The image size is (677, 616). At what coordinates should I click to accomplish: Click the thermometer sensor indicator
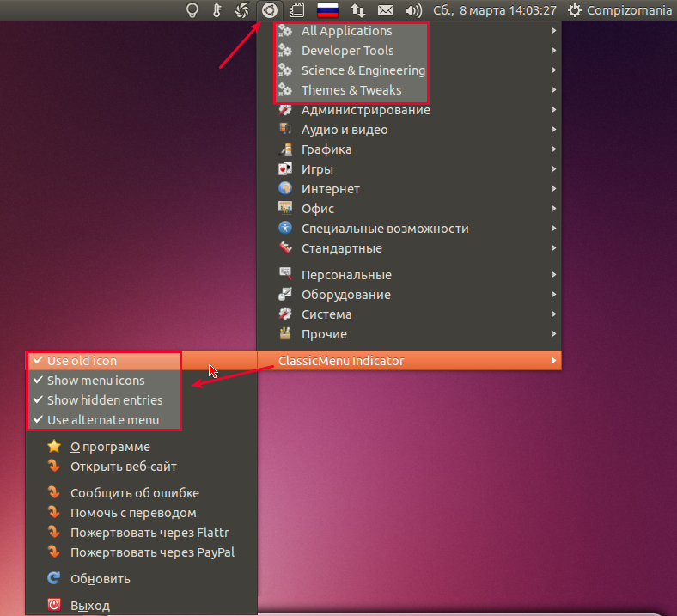click(217, 10)
